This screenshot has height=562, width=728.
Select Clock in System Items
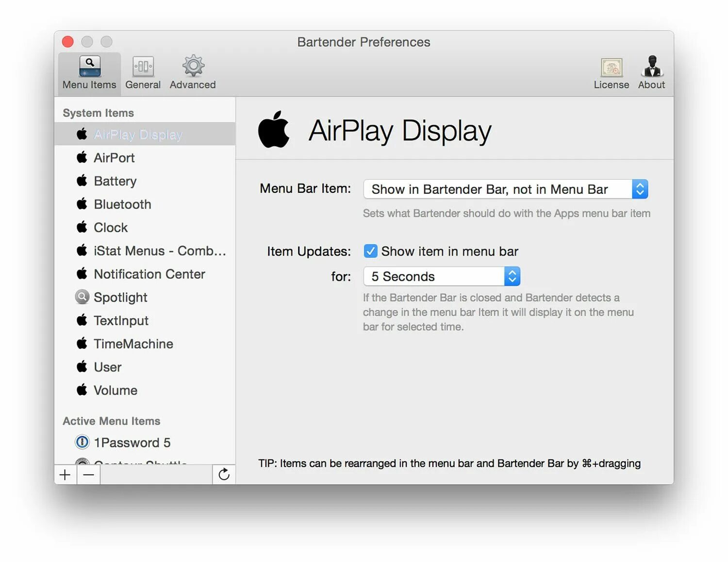coord(145,227)
